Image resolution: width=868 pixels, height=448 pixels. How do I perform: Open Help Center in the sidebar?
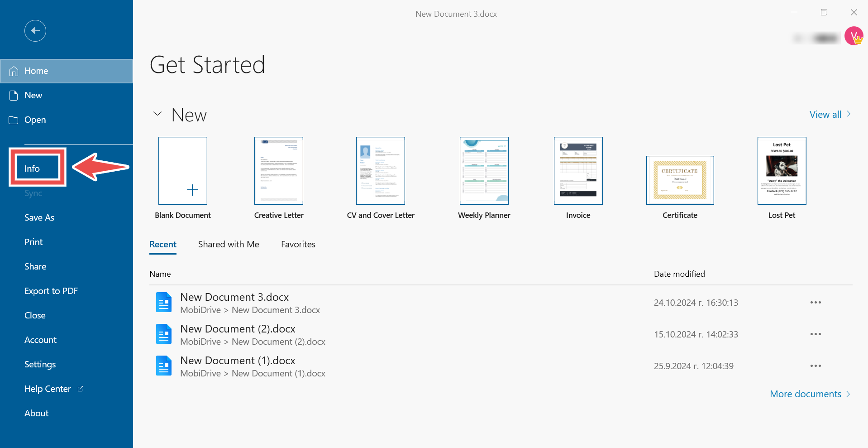pyautogui.click(x=48, y=389)
